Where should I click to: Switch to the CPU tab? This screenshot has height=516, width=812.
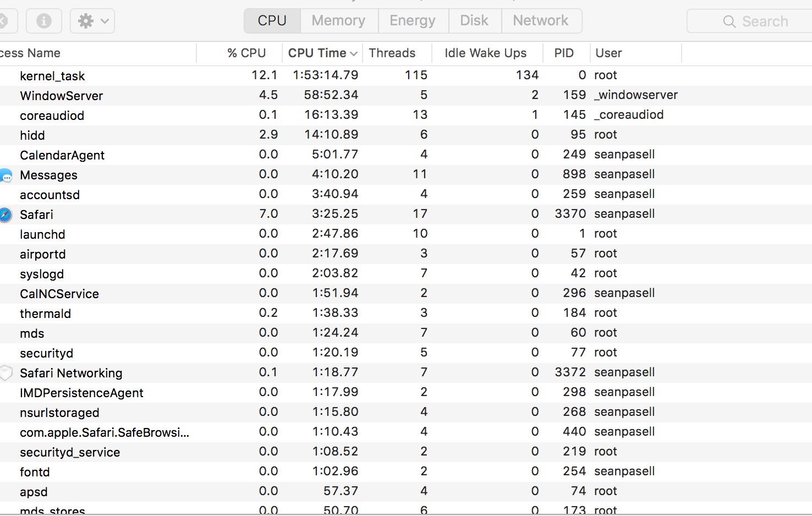click(x=272, y=20)
